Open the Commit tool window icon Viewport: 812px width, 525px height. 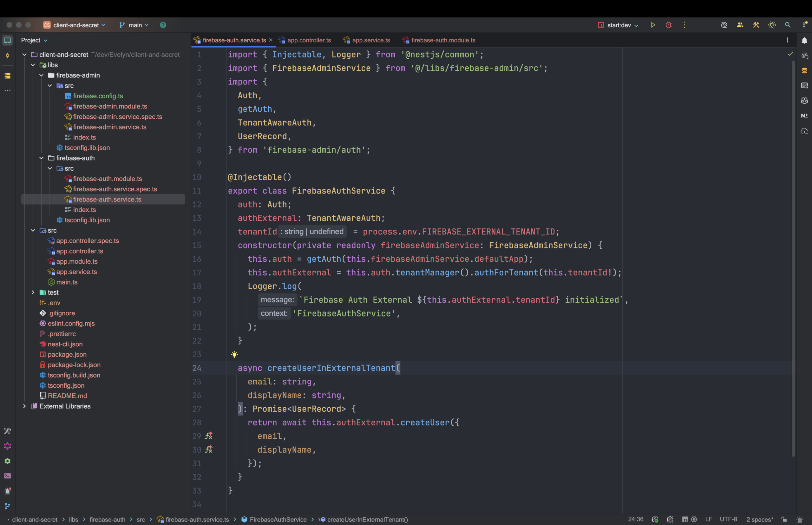(x=8, y=56)
